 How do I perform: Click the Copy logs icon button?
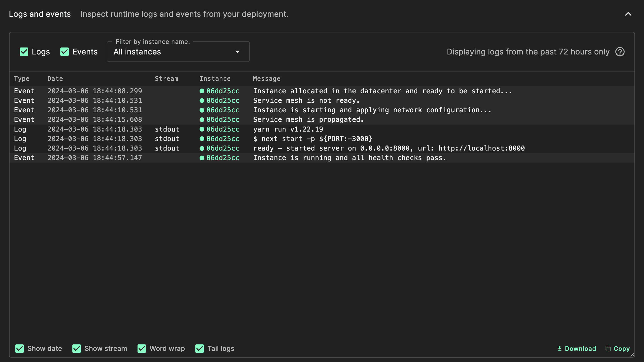pos(617,348)
